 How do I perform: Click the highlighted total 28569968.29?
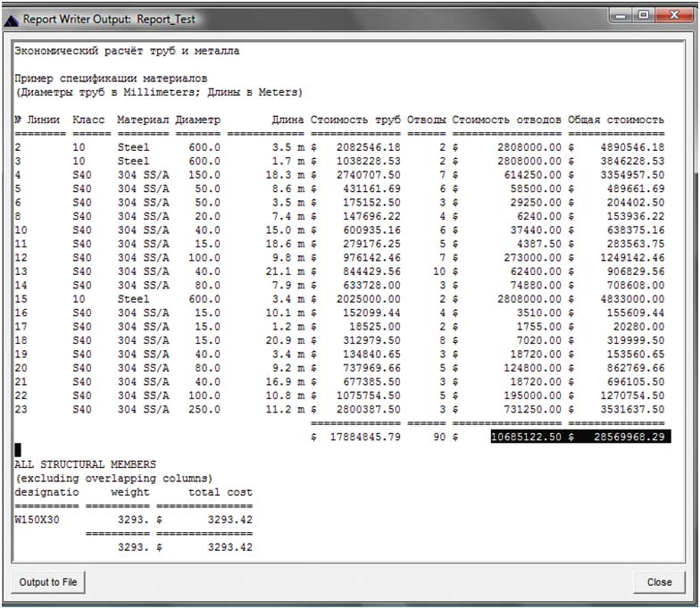coord(628,437)
